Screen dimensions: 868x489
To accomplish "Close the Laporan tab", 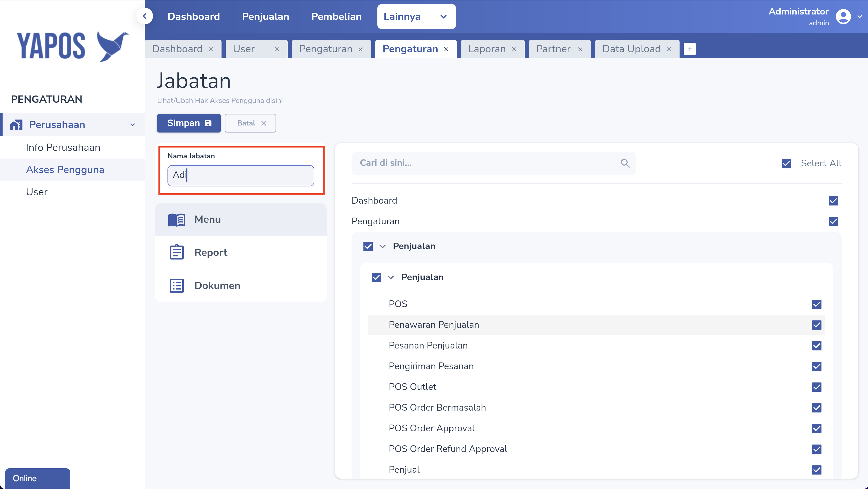I will click(x=514, y=49).
